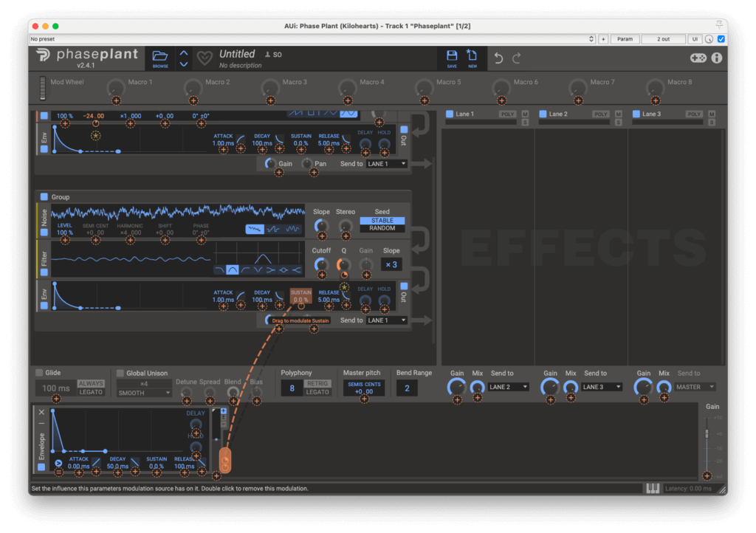Click the Envelope modulator trigger arrow icon
Image resolution: width=756 pixels, height=533 pixels.
[x=58, y=463]
